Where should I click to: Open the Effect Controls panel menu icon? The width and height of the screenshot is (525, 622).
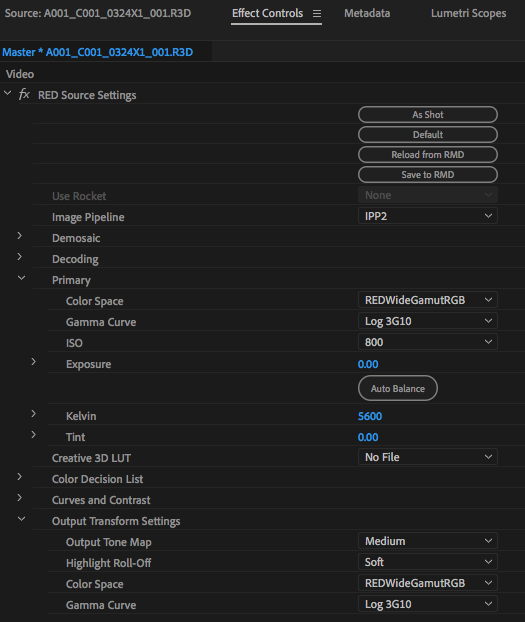point(317,14)
